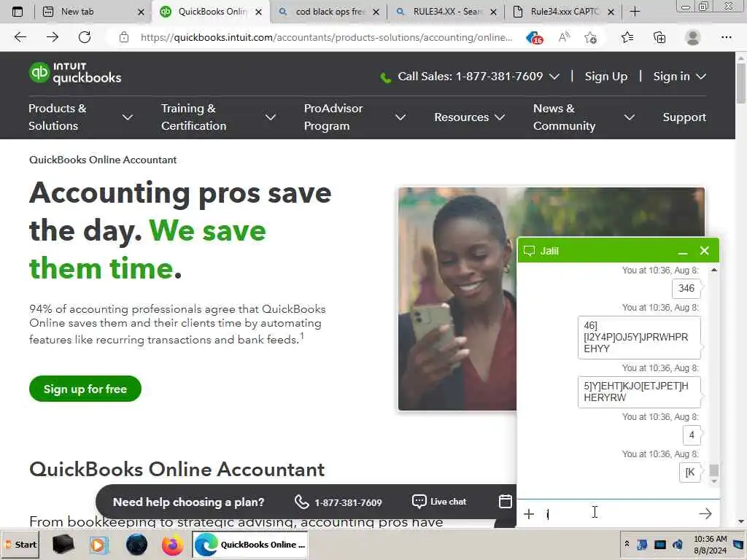The height and width of the screenshot is (560, 747).
Task: Click the calendar icon in help bar
Action: click(505, 502)
